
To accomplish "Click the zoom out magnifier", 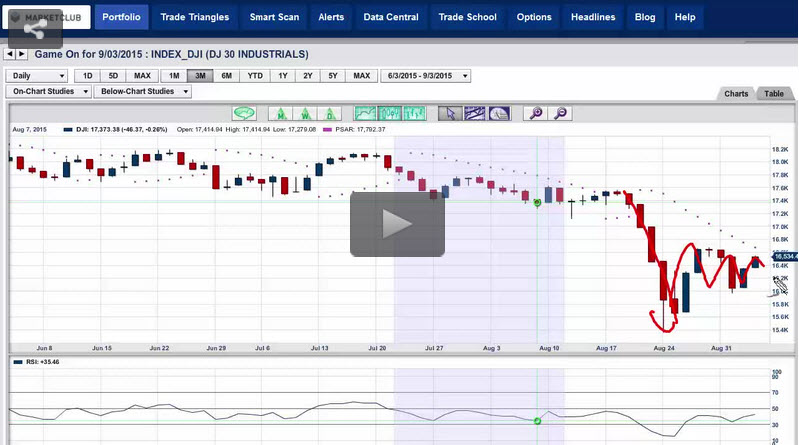I will pyautogui.click(x=561, y=113).
